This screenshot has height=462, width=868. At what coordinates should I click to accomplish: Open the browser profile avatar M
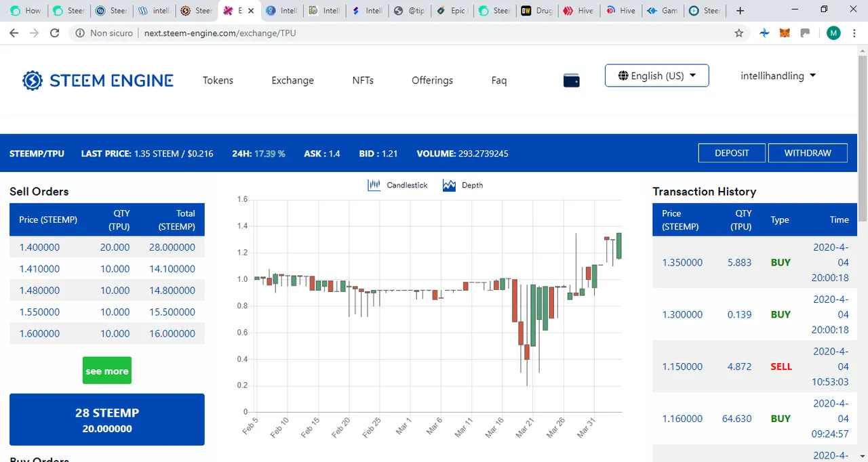pos(833,33)
